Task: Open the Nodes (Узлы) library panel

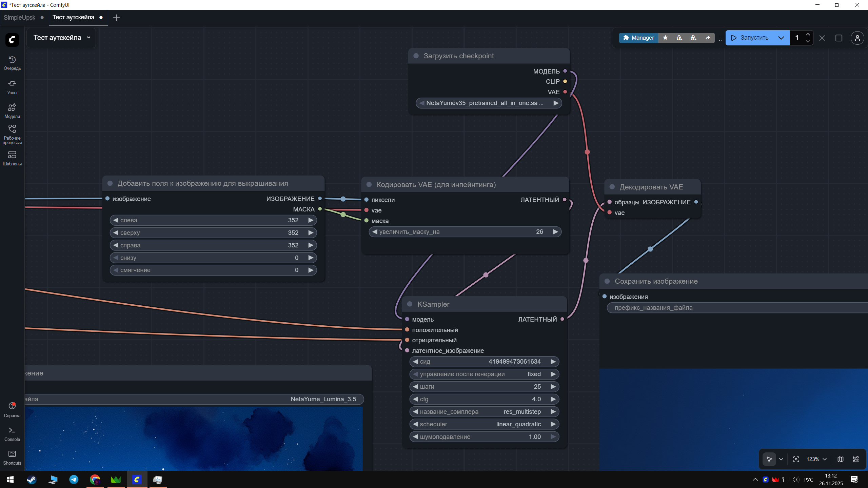Action: point(12,87)
